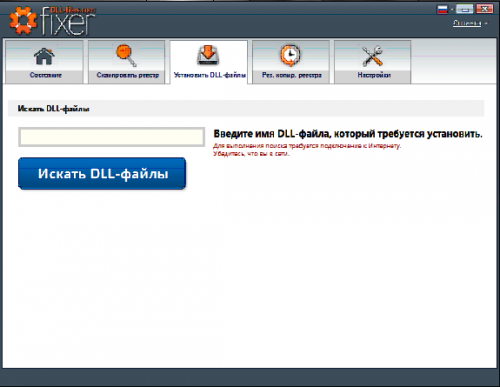Click the heading 'Введите имя DLL-файла, который требуется установить.'
Viewport: 500px width, 387px height.
348,134
